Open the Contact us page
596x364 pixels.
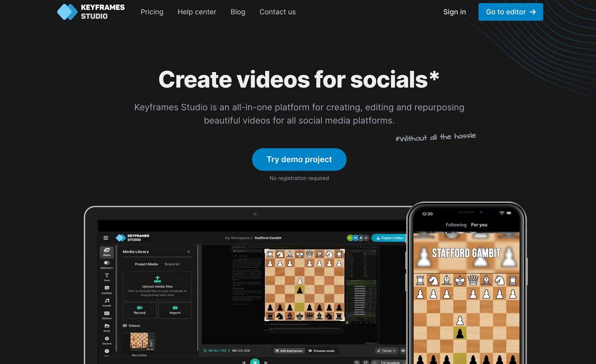pyautogui.click(x=277, y=12)
